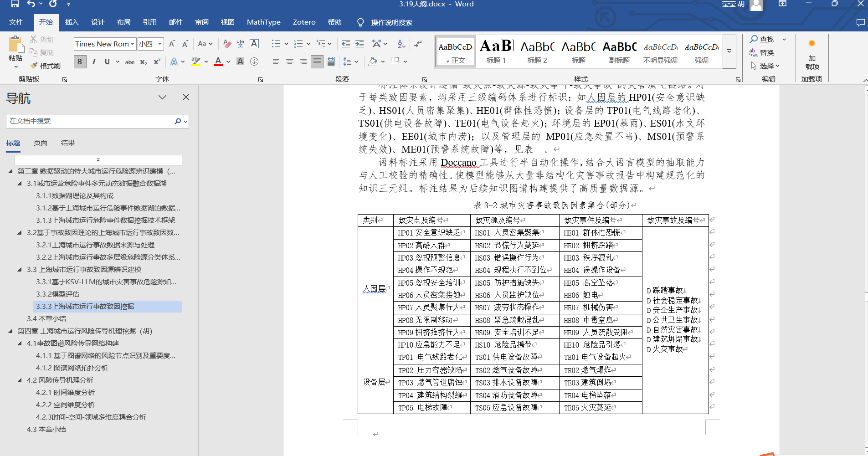
Task: Toggle justified alignment button
Action: click(317, 61)
